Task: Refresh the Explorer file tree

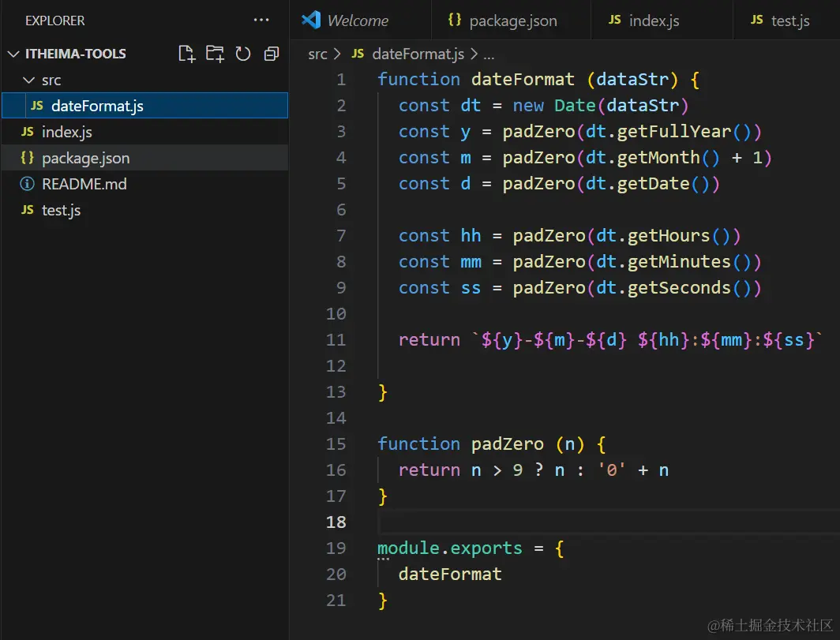Action: 243,54
